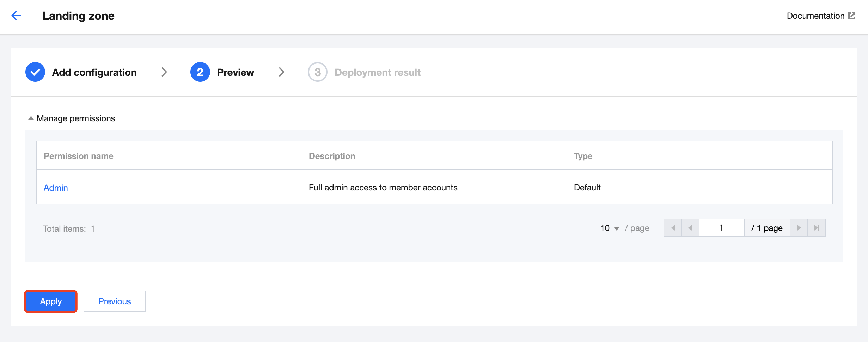Collapse the Manage permissions section
Screen dimensions: 868x342
(31, 118)
